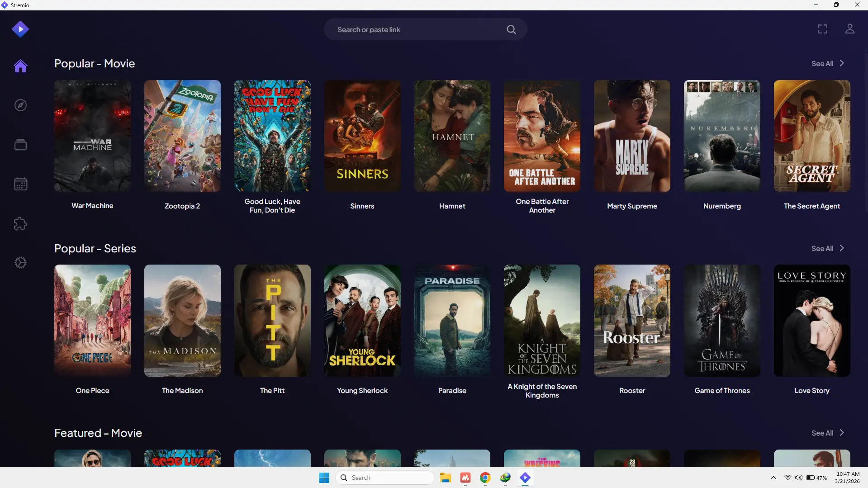Click the 'Marty Supreme' title text
Viewport: 868px width, 488px height.
[x=632, y=206]
